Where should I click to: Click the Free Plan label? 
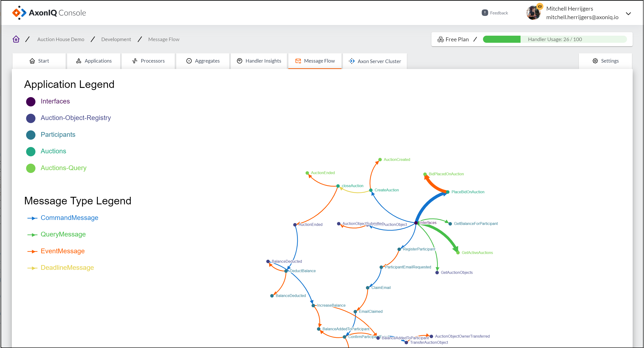[457, 39]
